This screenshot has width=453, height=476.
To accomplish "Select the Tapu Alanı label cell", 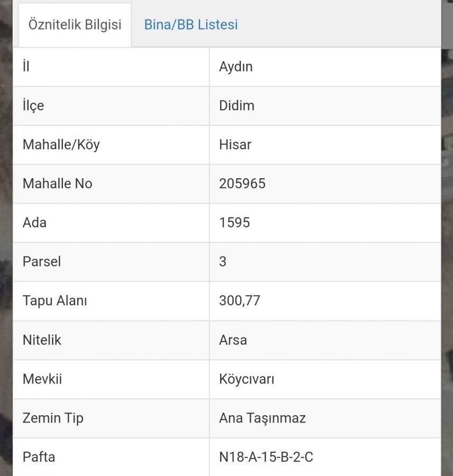I will (x=111, y=301).
